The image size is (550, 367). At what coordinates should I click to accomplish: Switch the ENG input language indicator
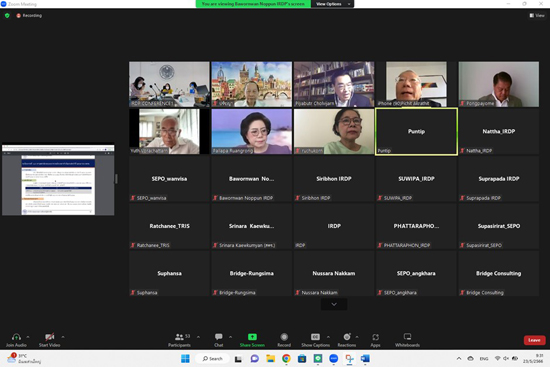pos(484,359)
